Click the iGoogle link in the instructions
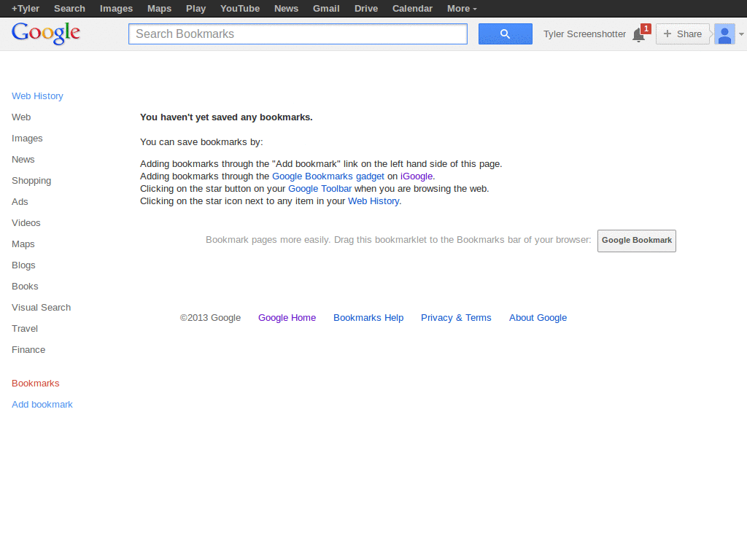The image size is (747, 560). pyautogui.click(x=417, y=176)
